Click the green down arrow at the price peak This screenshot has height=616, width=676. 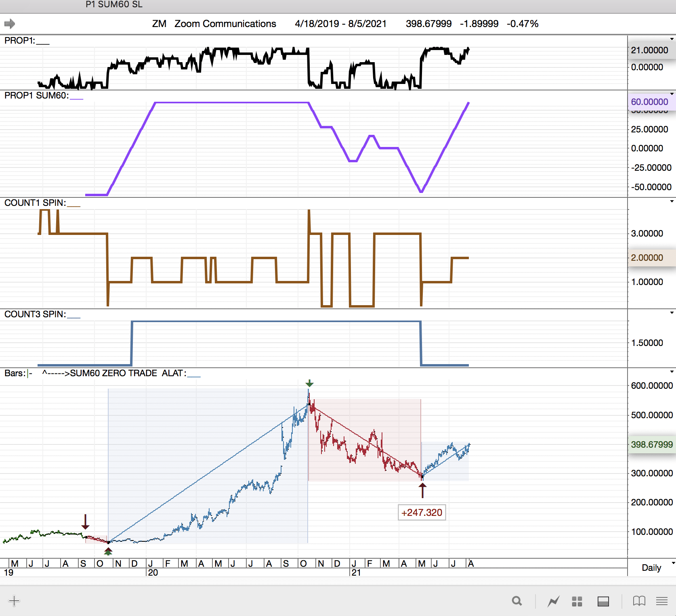[x=309, y=383]
